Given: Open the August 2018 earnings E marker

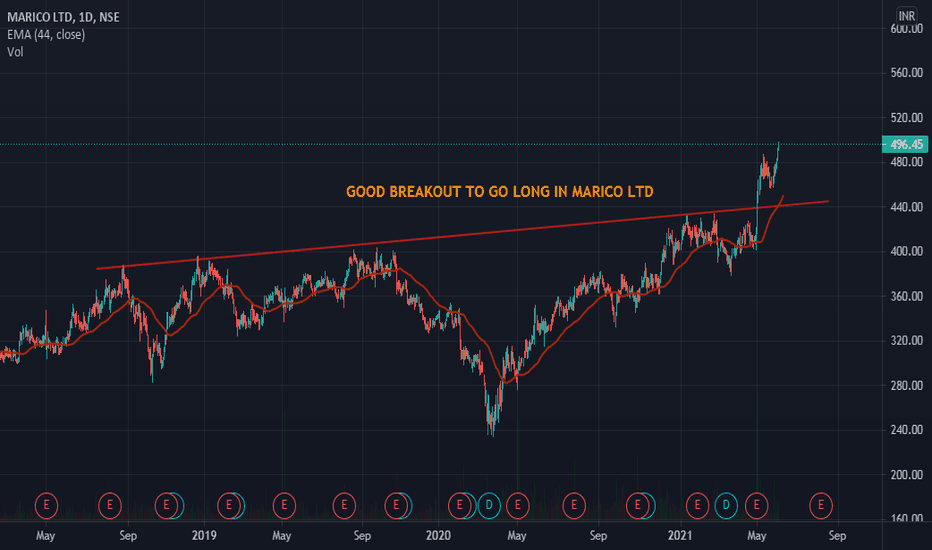Looking at the screenshot, I should 109,506.
